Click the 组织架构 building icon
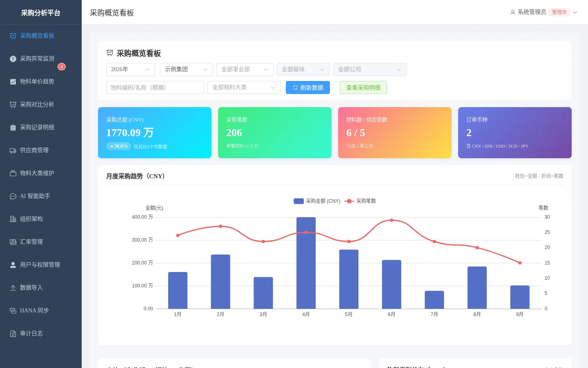The height and width of the screenshot is (368, 588). point(13,219)
